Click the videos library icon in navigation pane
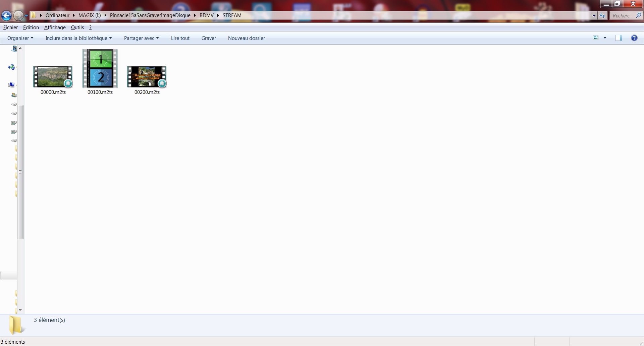The image size is (644, 346). point(14,49)
